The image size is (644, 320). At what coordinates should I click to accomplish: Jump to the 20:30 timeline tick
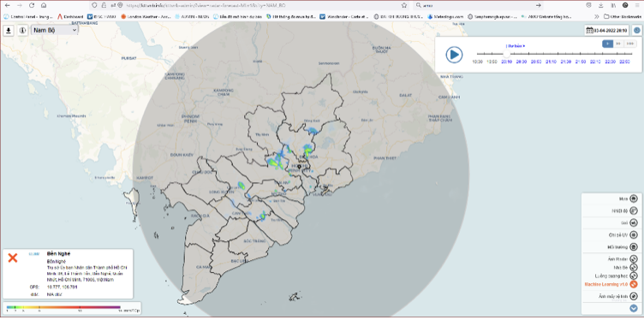522,62
